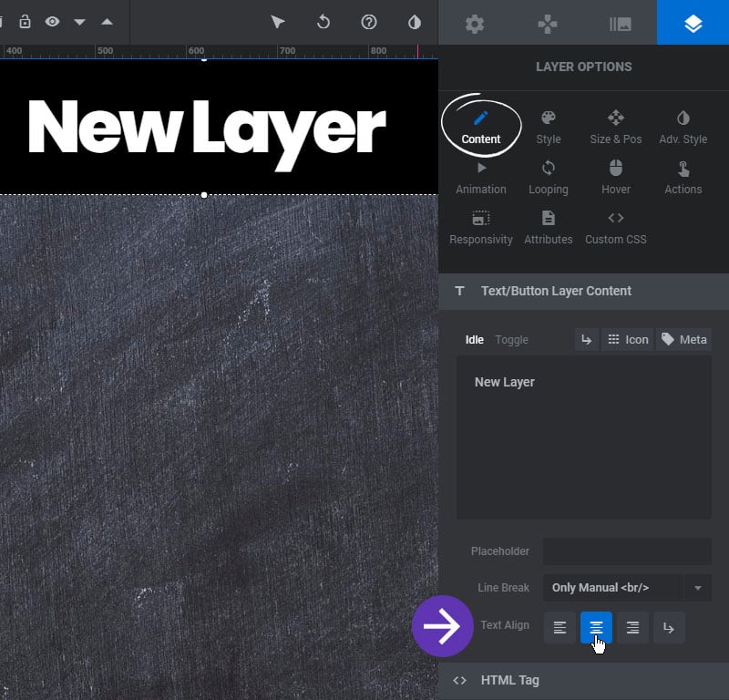The height and width of the screenshot is (700, 729).
Task: Click the Text Align label
Action: point(505,625)
